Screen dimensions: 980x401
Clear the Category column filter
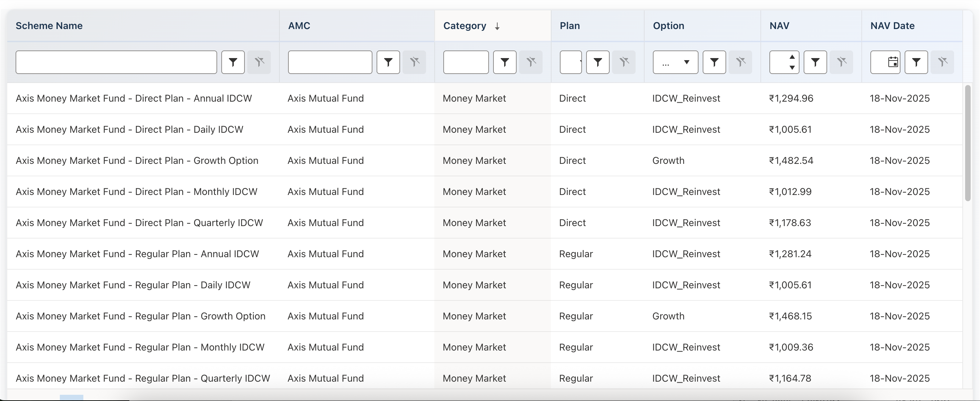(531, 62)
